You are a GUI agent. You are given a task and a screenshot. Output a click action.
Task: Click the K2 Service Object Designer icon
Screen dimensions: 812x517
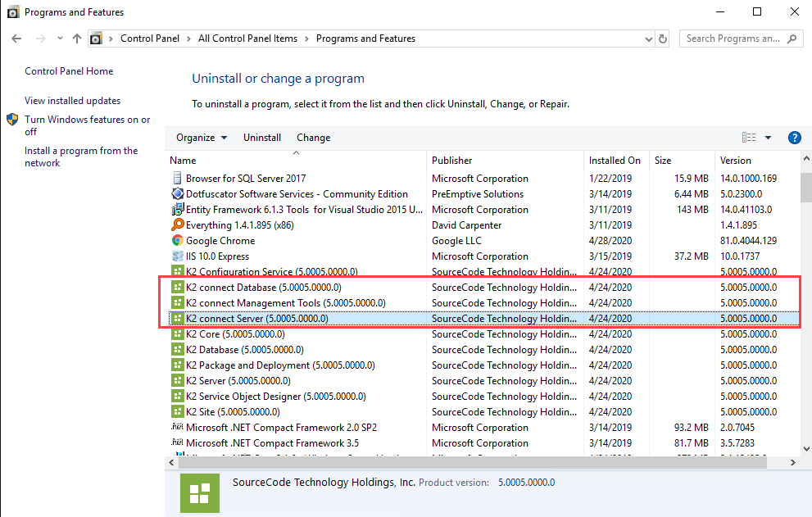coord(177,396)
